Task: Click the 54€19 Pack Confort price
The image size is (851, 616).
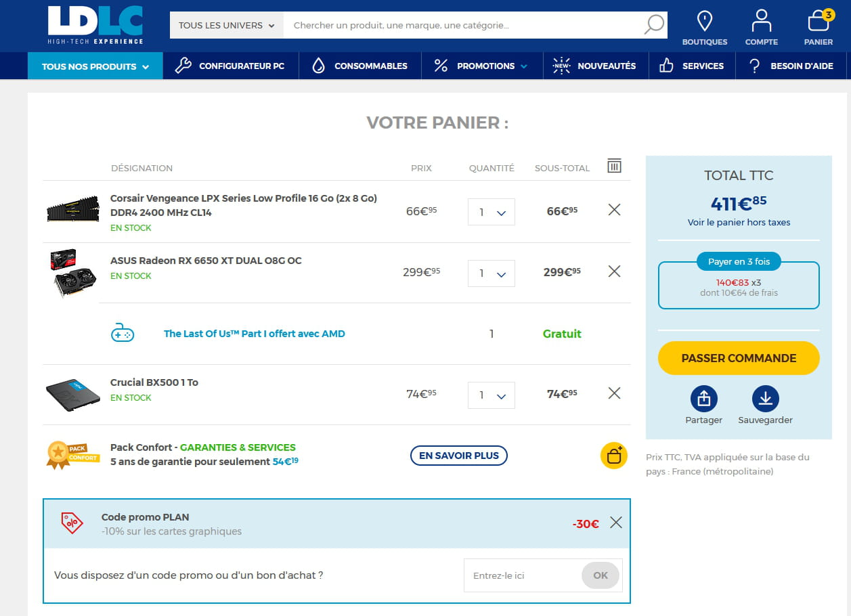Action: [x=285, y=462]
